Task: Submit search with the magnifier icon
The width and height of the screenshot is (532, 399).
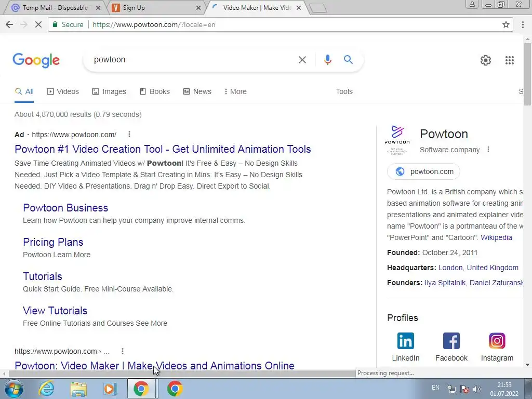Action: click(x=348, y=60)
